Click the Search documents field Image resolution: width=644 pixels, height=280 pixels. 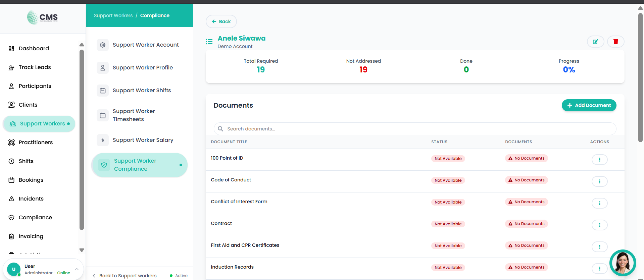coord(415,129)
